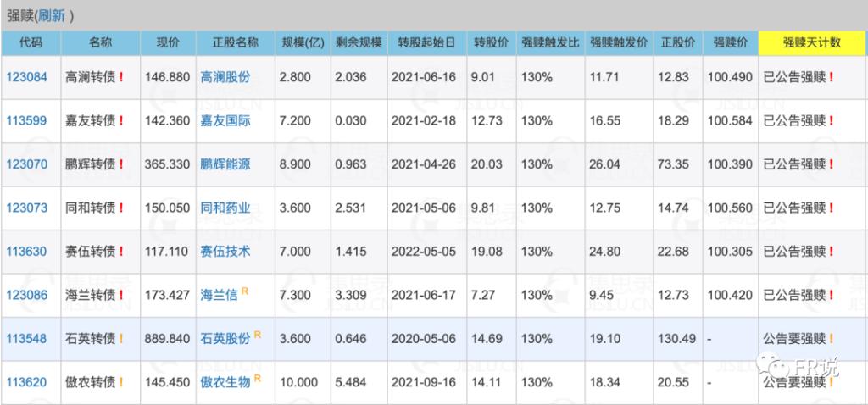Click red warning icon beside 高澜转债
868x405 pixels.
121,77
